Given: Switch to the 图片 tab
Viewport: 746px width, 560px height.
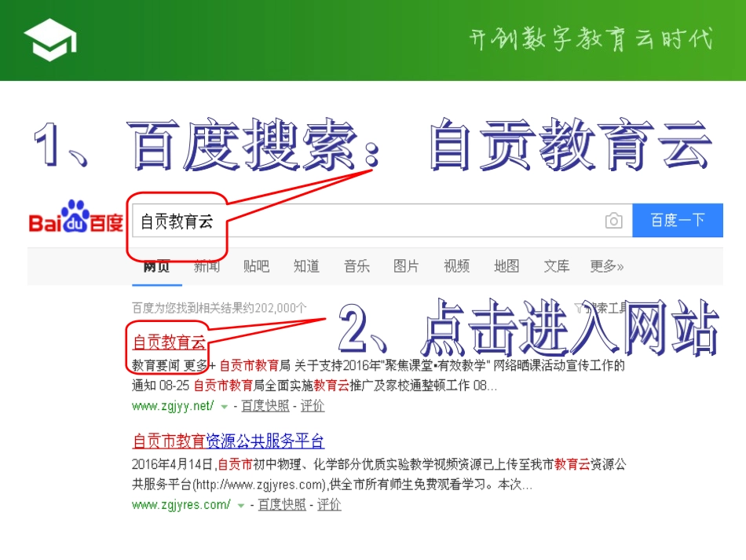Looking at the screenshot, I should [x=406, y=266].
